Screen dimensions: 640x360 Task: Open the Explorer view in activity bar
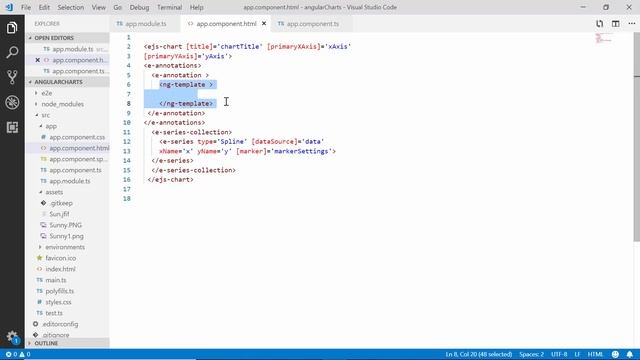click(x=12, y=28)
